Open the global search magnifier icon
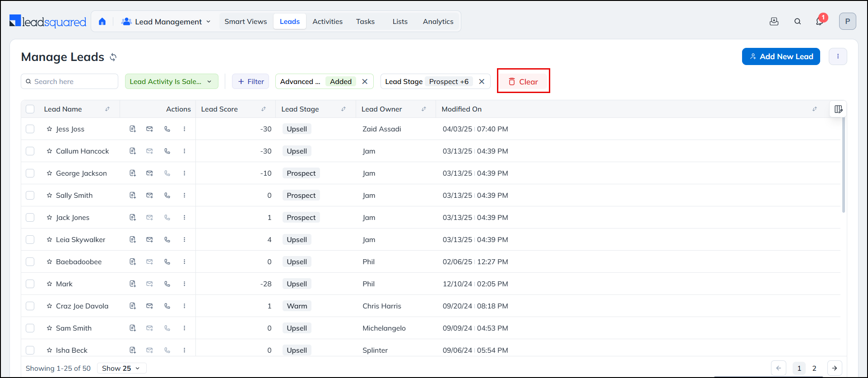Viewport: 868px width, 378px height. pos(798,21)
